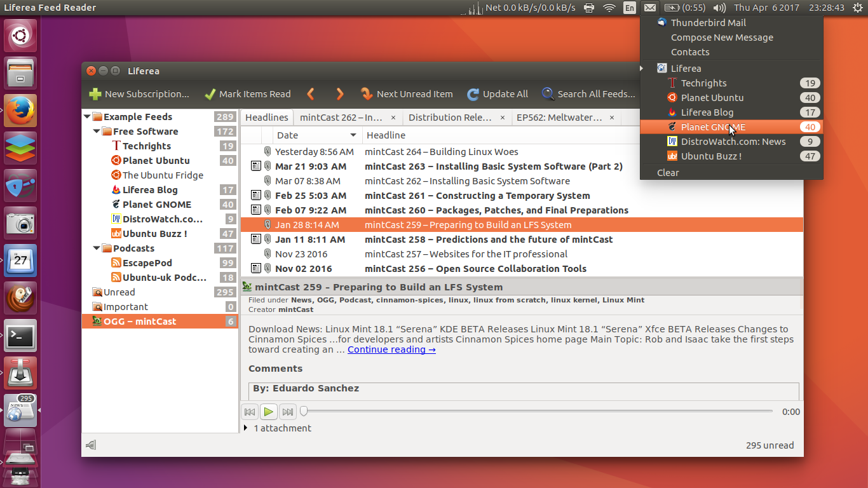Click the offline/online status bar icon
The height and width of the screenshot is (488, 868).
pos(91,445)
